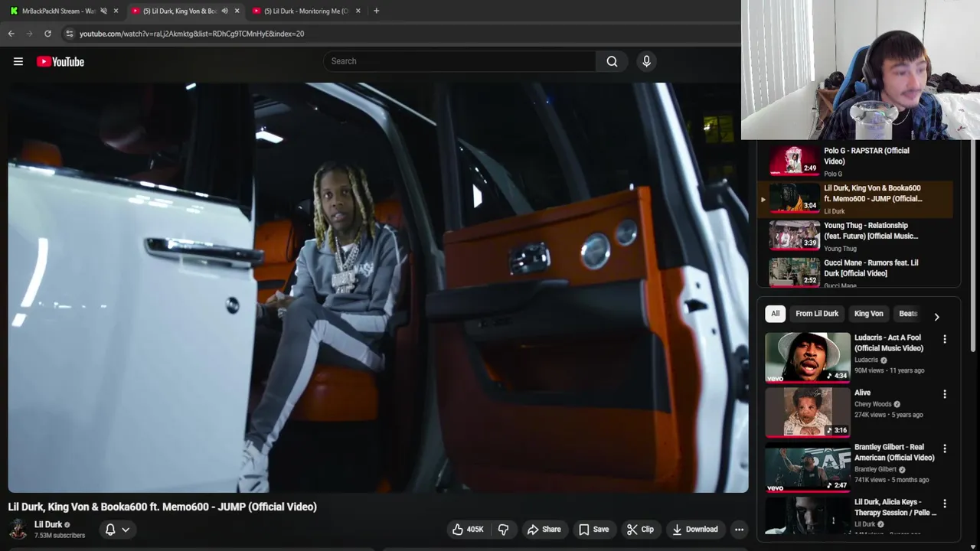This screenshot has height=551, width=980.
Task: Unmute the MrBackPackN Stream tab audio
Action: 103,11
